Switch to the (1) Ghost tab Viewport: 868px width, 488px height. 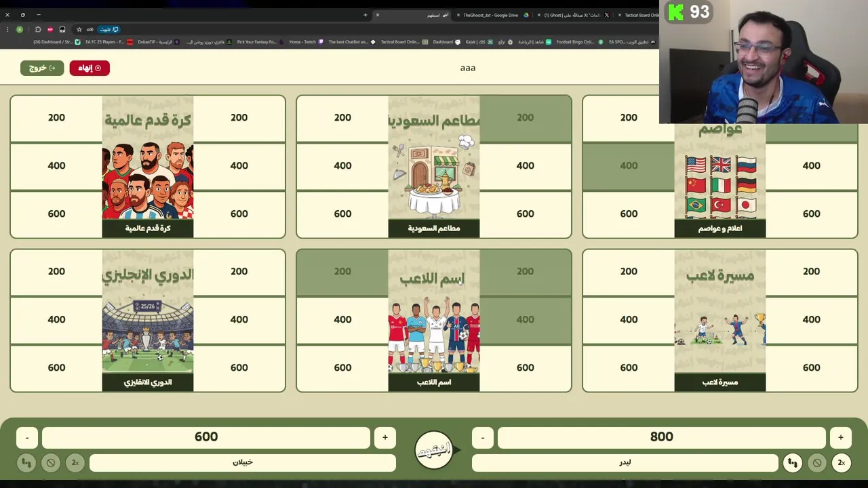click(x=575, y=15)
